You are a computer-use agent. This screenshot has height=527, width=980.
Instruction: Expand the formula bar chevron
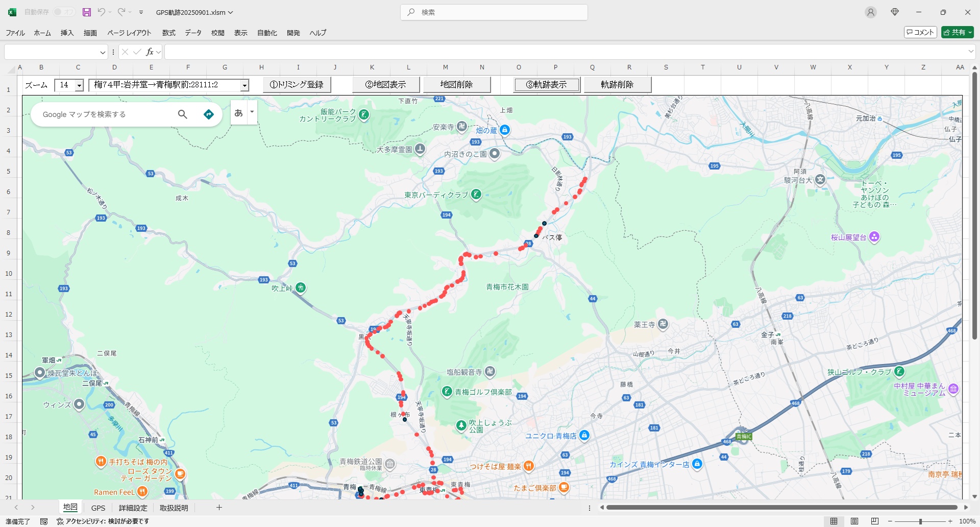pos(971,52)
